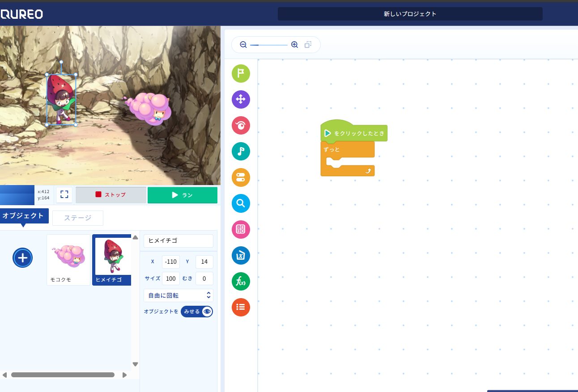This screenshot has height=392, width=578.
Task: Switch to the ステージ tab
Action: pyautogui.click(x=78, y=218)
